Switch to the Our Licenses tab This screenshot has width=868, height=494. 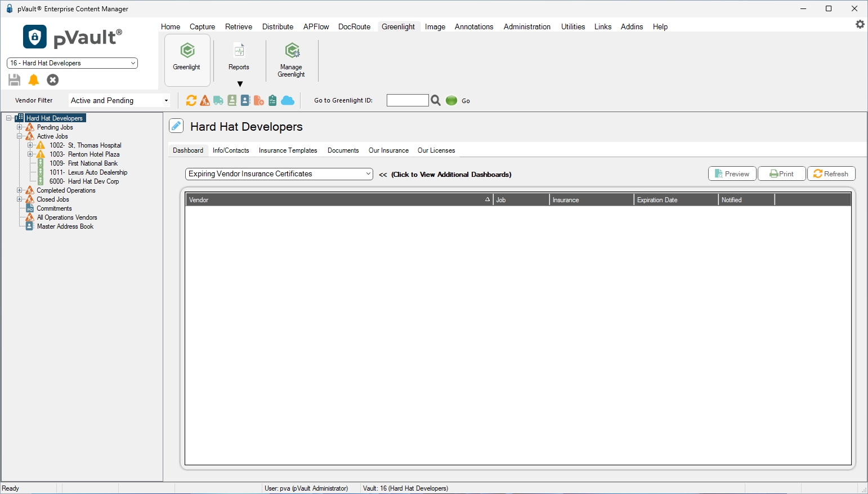click(436, 150)
